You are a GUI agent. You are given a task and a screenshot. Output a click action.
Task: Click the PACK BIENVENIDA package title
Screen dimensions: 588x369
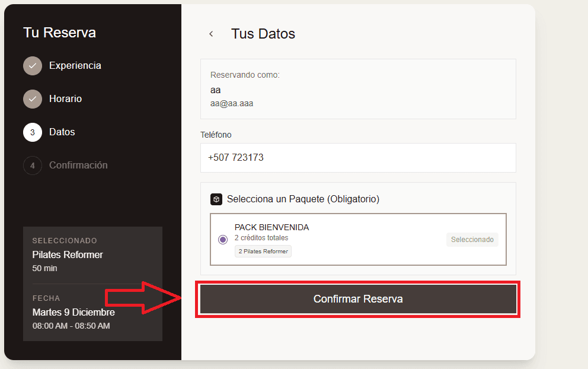click(x=271, y=227)
